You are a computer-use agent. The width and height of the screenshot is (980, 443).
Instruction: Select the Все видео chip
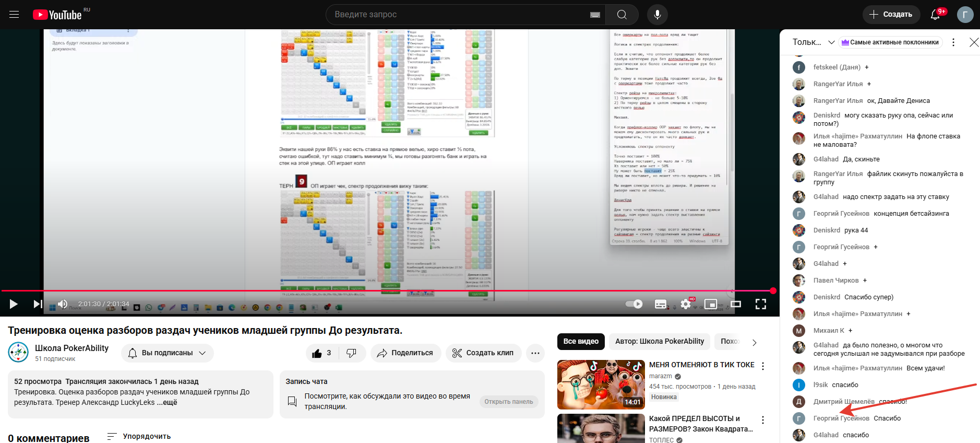coord(581,342)
